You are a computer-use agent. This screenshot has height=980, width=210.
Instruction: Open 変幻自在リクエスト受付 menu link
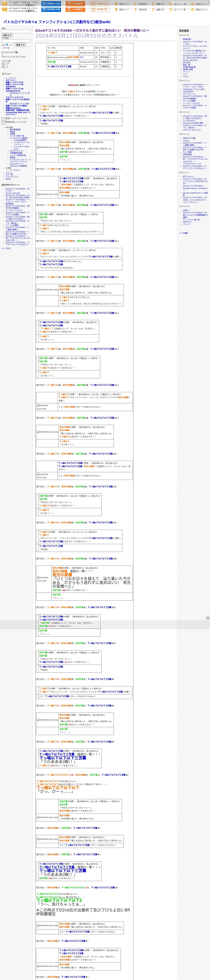point(19,104)
